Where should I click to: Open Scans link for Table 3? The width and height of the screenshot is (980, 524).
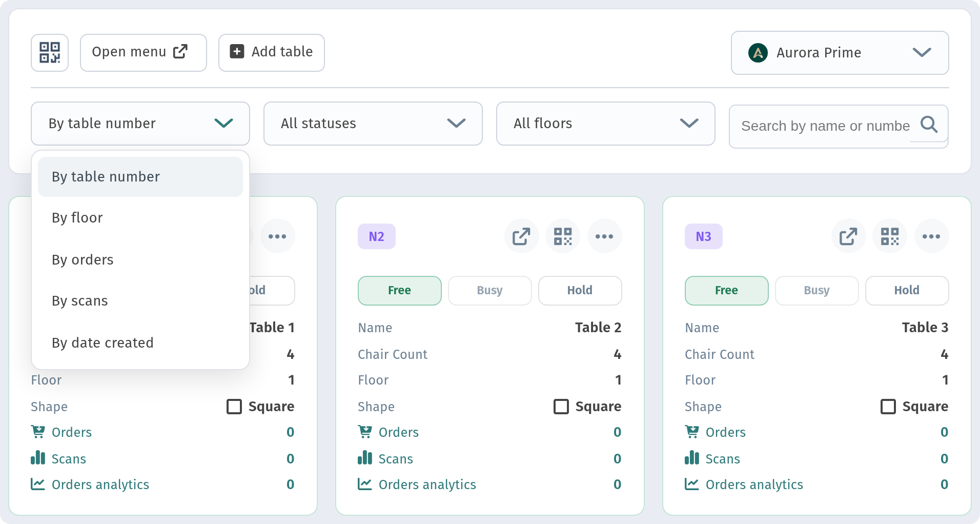(x=723, y=459)
